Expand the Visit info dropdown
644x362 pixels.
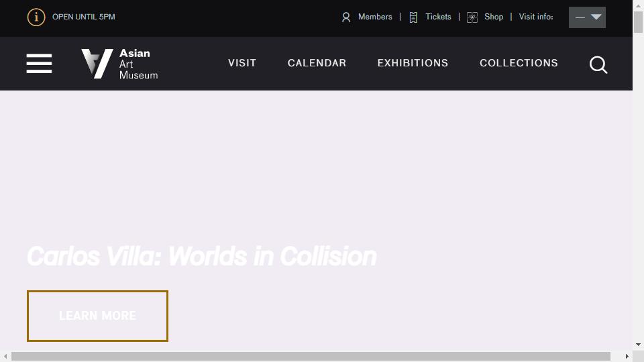pos(587,17)
